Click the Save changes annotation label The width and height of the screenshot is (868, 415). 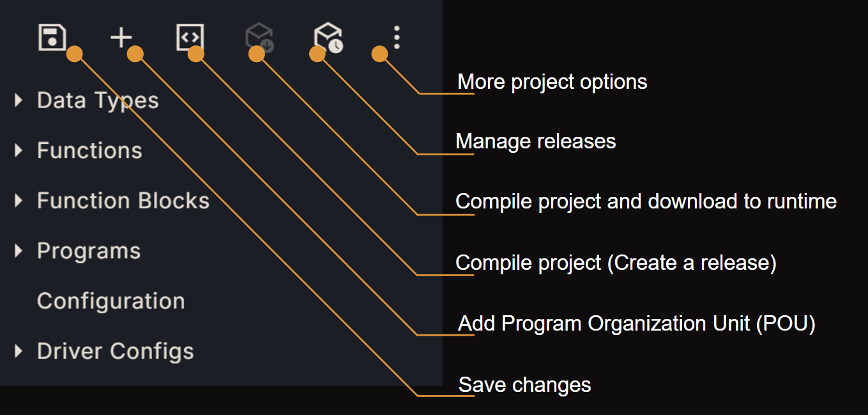click(525, 384)
